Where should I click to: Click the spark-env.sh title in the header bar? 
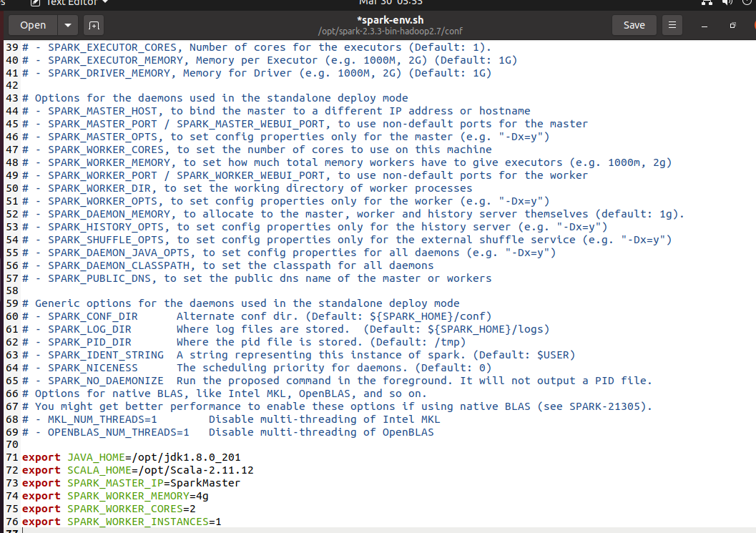pos(390,19)
